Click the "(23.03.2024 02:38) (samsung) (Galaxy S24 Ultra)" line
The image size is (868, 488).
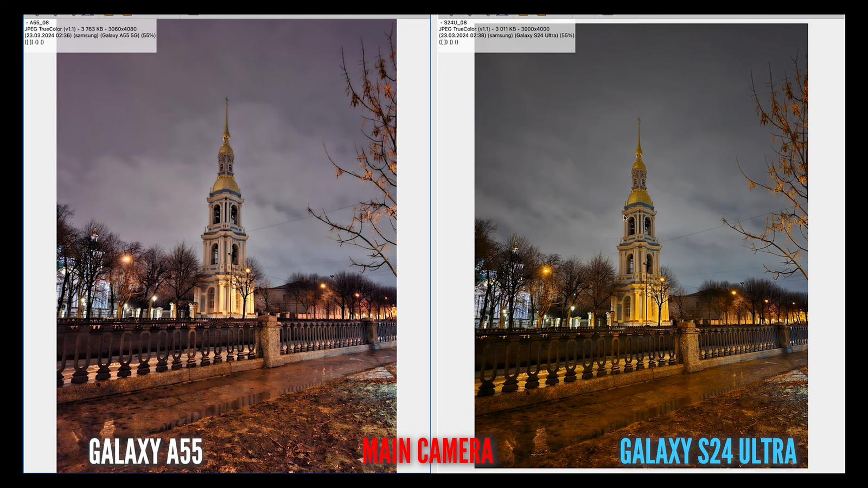pyautogui.click(x=507, y=36)
